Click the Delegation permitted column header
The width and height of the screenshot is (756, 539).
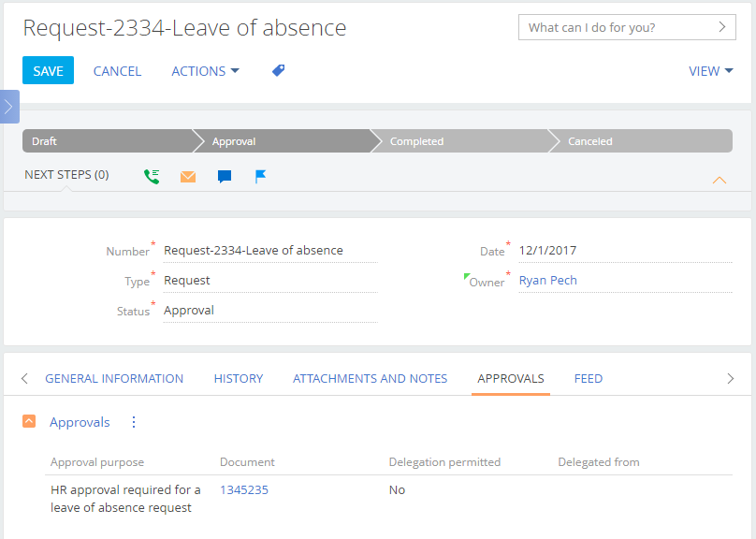pos(444,462)
